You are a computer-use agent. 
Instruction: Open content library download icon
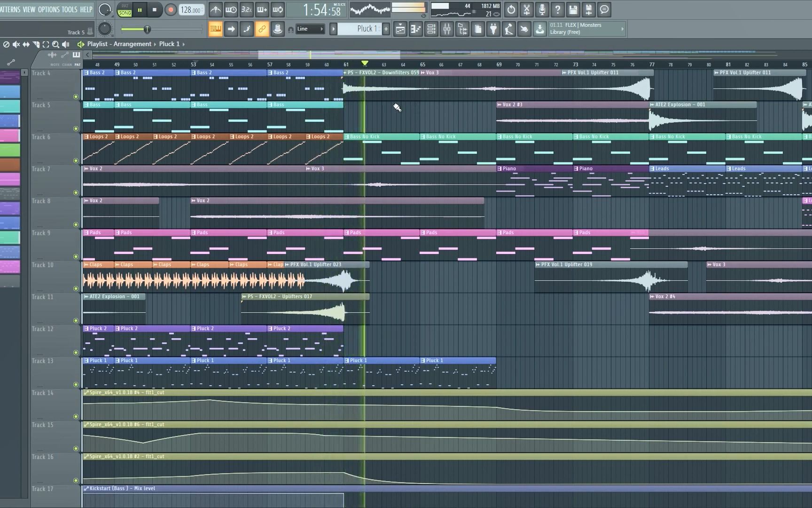pyautogui.click(x=540, y=29)
